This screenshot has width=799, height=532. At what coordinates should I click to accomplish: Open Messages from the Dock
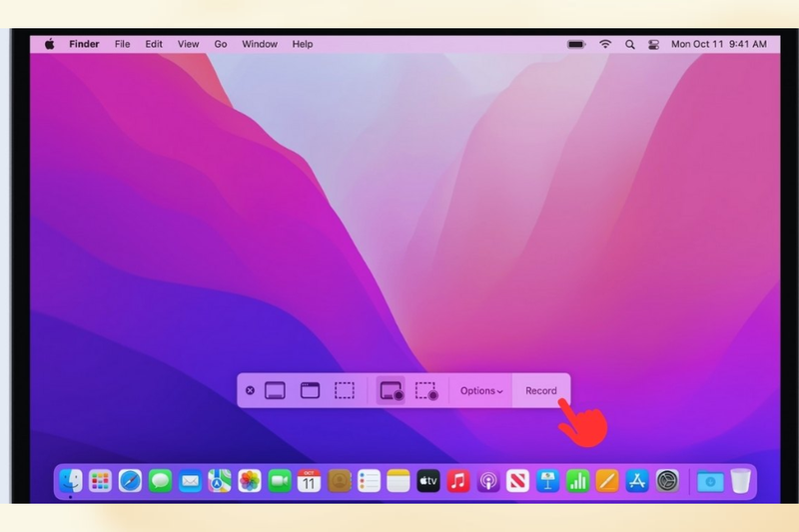[x=160, y=481]
